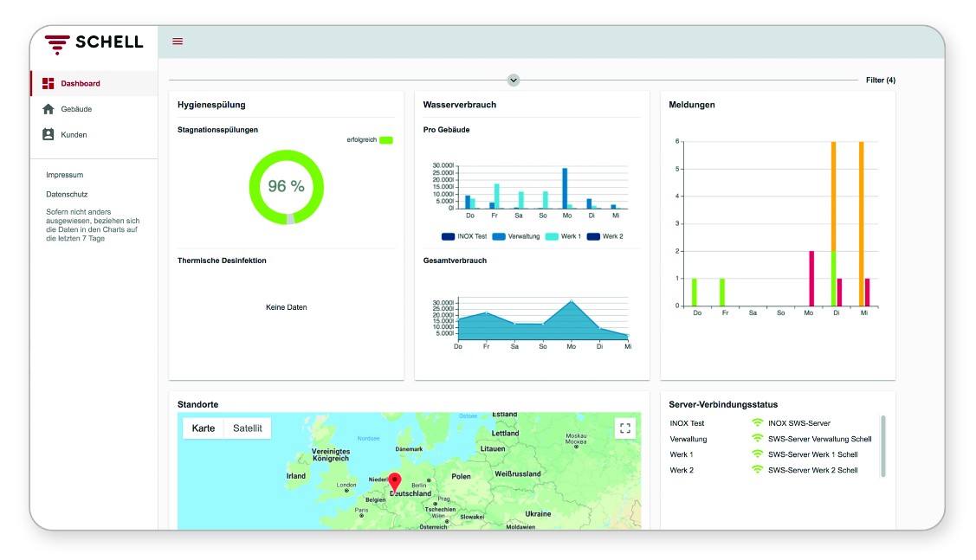Click the 'Pro Gebäude' label
The image size is (976, 560).
point(446,130)
